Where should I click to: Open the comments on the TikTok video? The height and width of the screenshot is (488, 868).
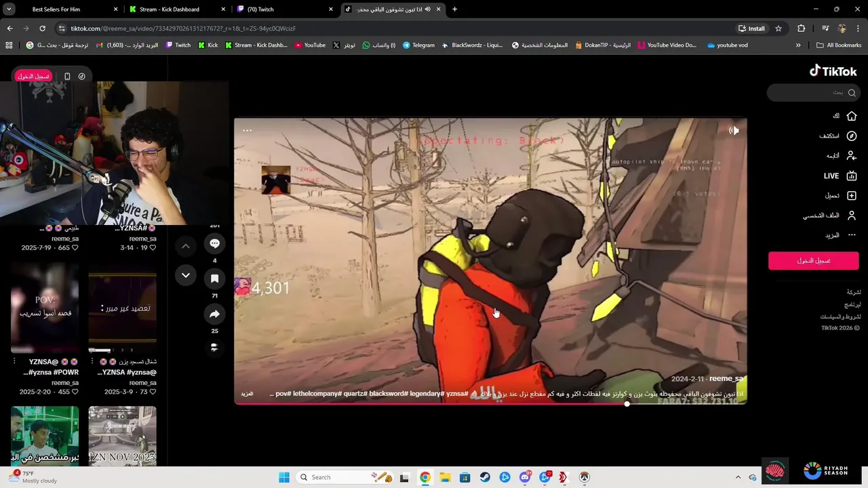tap(214, 244)
